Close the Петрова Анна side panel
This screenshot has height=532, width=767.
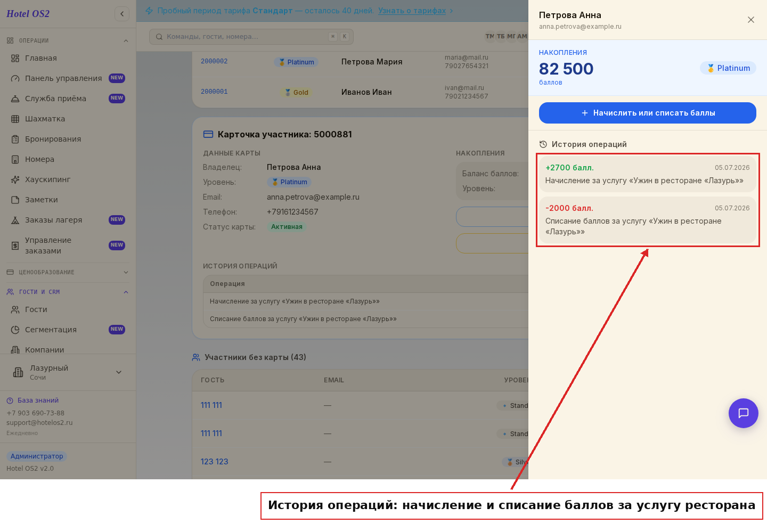(751, 20)
